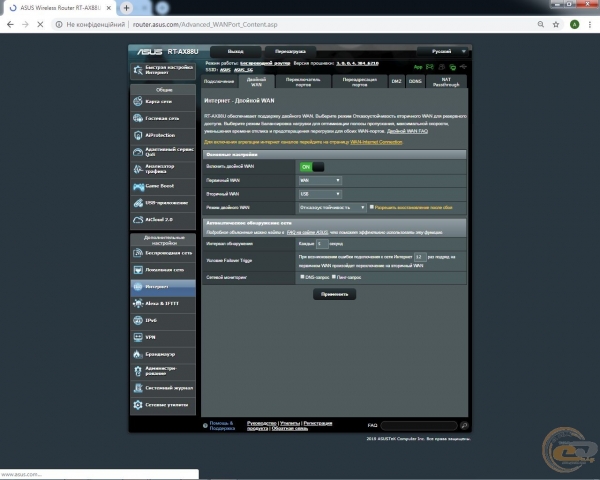This screenshot has width=600, height=480.
Task: Switch to Port Forwarding (Переадресация портов) tab
Action: pos(359,82)
